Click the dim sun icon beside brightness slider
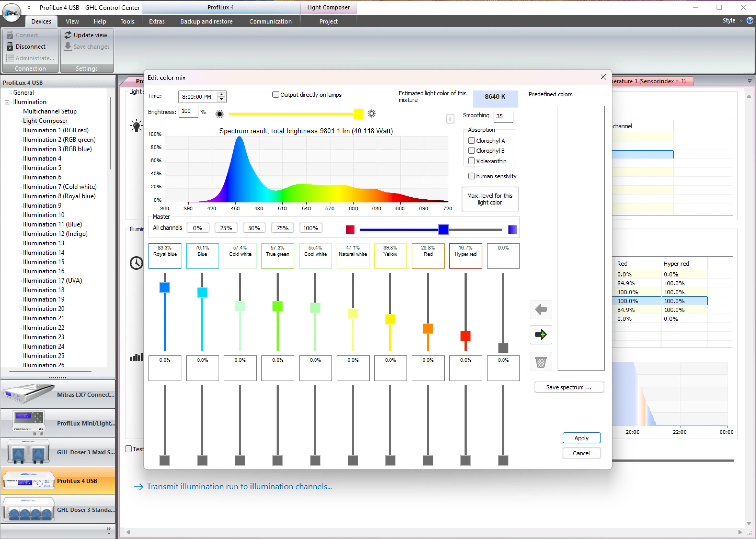Viewport: 756px width, 539px height. click(219, 114)
